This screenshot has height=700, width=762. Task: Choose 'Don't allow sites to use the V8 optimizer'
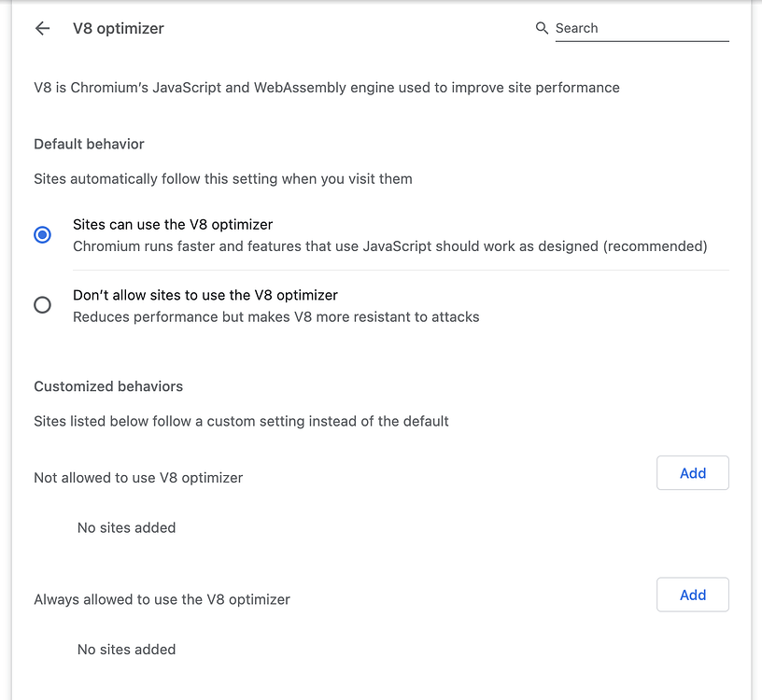(x=42, y=304)
